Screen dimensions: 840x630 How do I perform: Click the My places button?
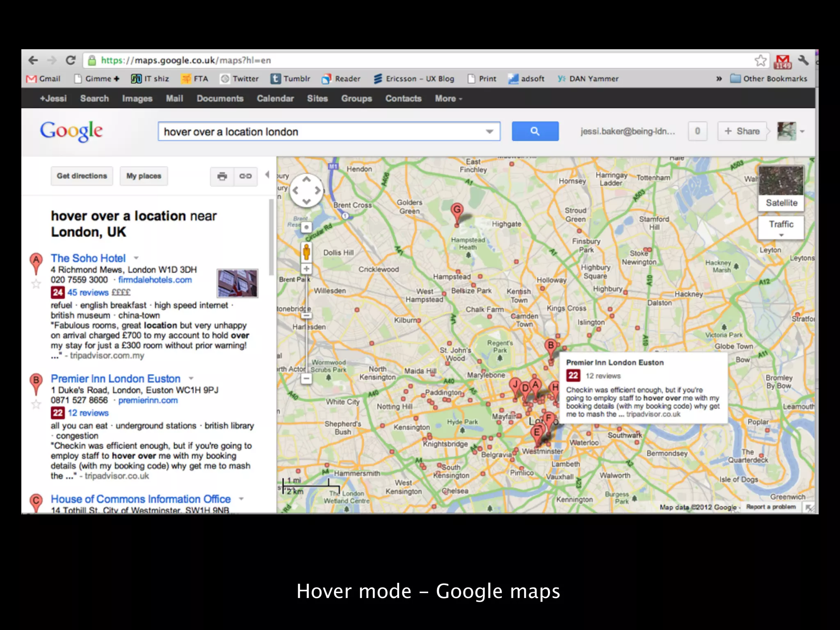[144, 176]
